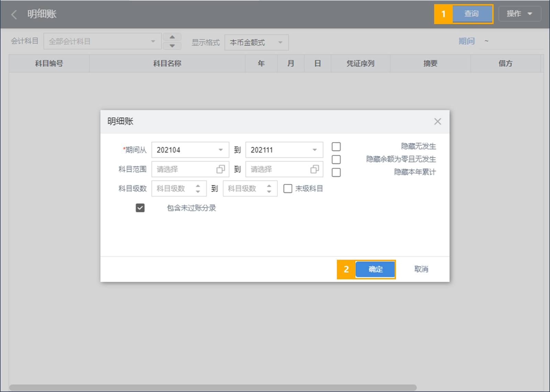Open account picker icon in start 科目范围
Image resolution: width=550 pixels, height=392 pixels.
tap(221, 169)
